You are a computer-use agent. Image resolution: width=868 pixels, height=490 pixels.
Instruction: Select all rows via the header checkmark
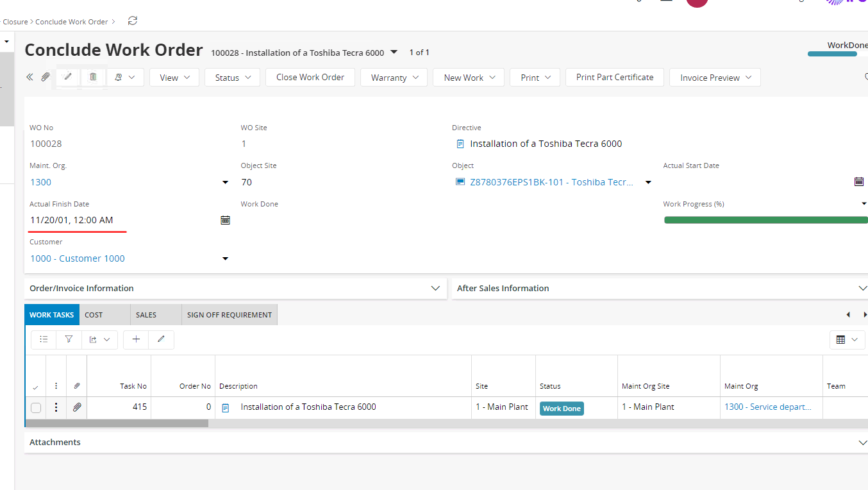click(x=35, y=387)
